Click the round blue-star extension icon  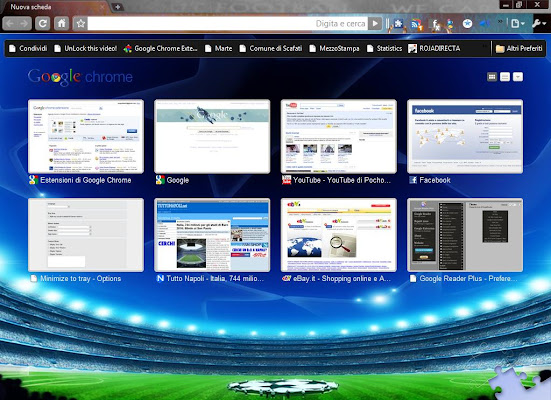click(467, 24)
